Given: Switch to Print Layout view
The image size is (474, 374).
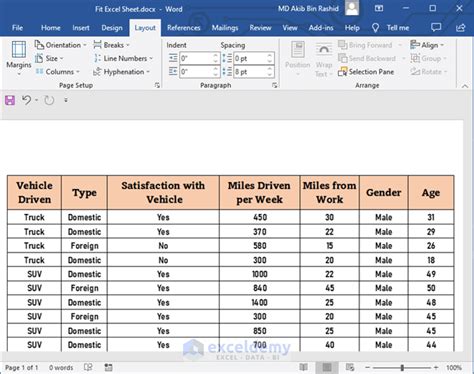Looking at the screenshot, I should [327, 367].
